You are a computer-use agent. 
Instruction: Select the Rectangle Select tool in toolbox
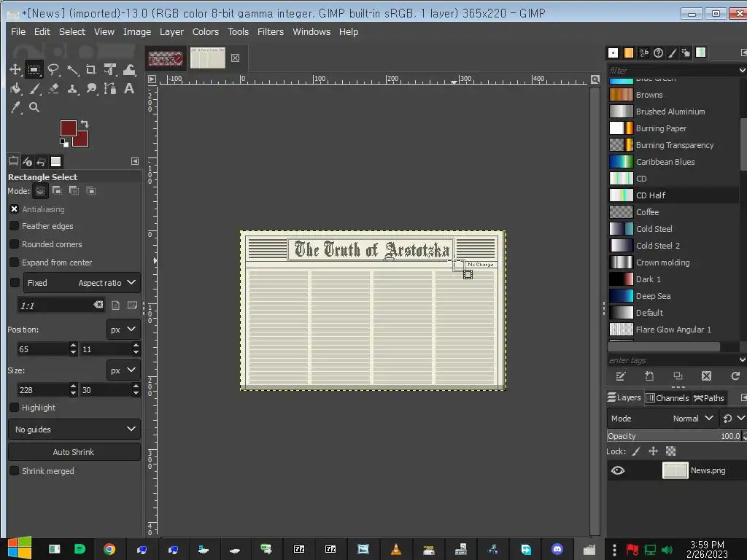(34, 69)
